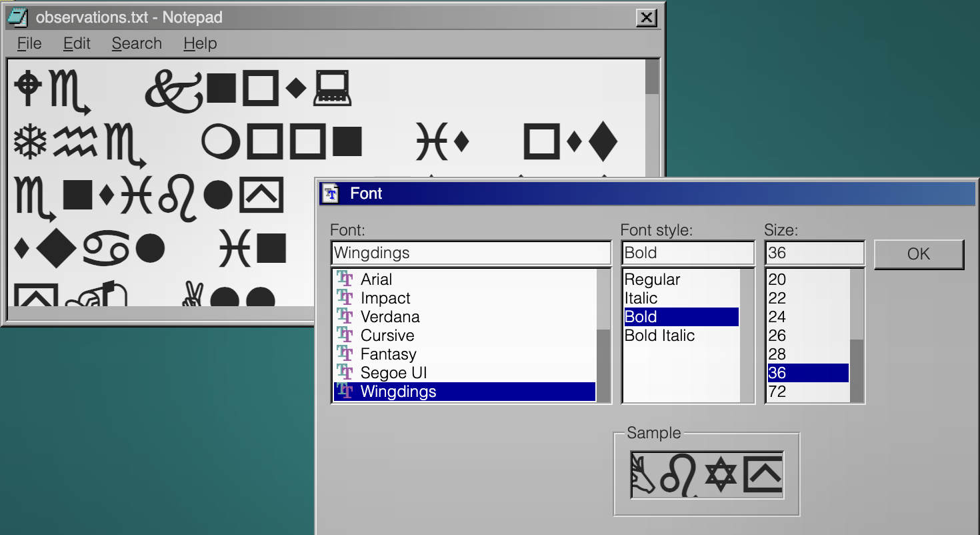Click the TrueType icon beside Fantasy
Image resolution: width=980 pixels, height=535 pixels.
(x=345, y=354)
